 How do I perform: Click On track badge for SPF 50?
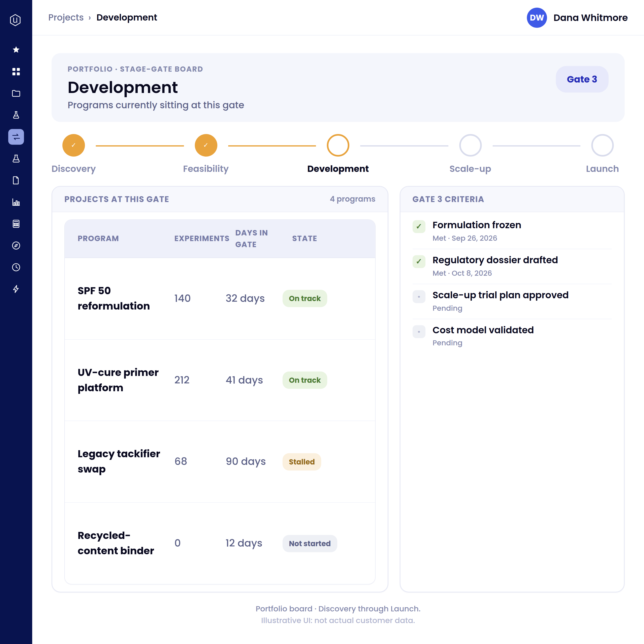[x=305, y=298]
